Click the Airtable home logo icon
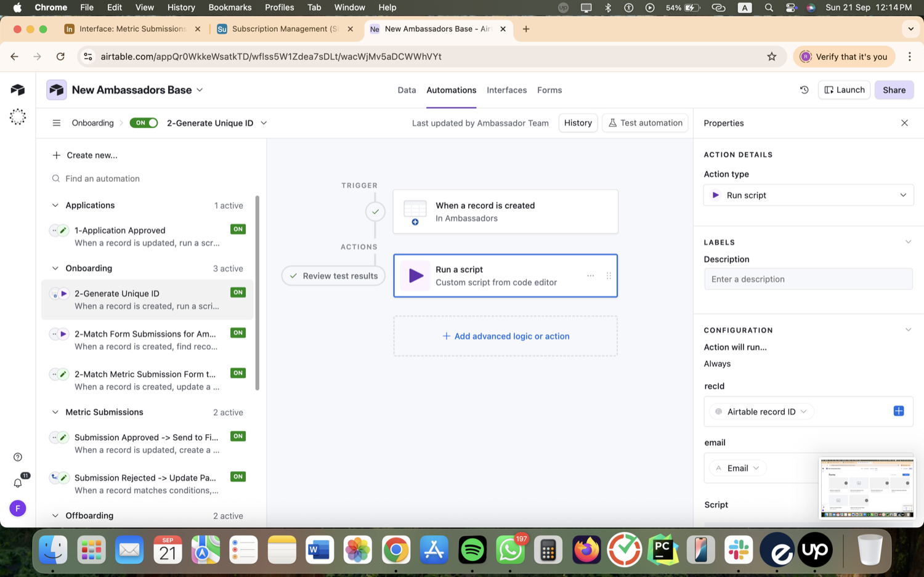This screenshot has height=577, width=924. pos(18,90)
